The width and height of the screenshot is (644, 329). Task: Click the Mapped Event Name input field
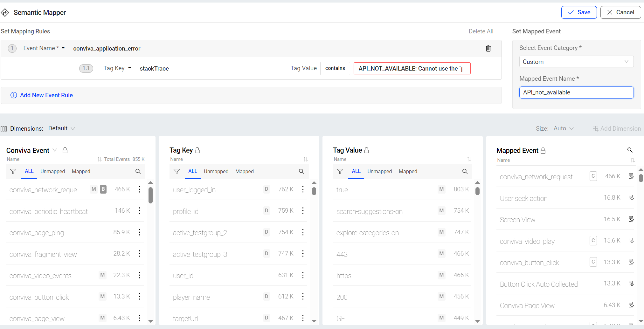pyautogui.click(x=576, y=93)
